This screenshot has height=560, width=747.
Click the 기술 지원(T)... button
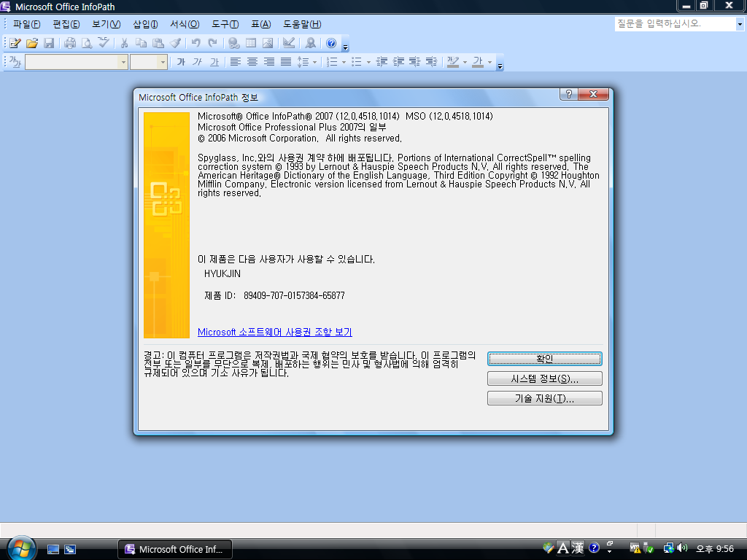click(x=544, y=398)
